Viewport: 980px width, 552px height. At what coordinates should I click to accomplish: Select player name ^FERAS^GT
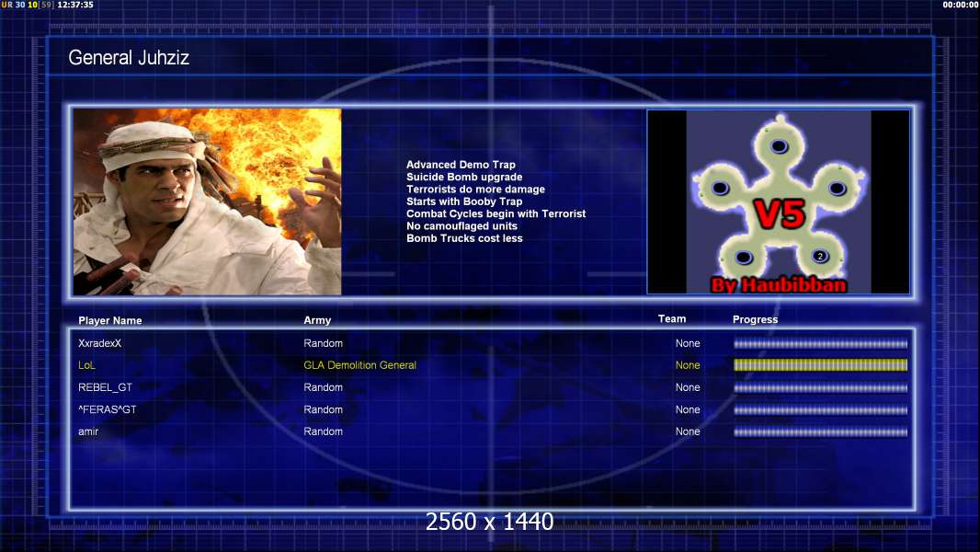107,409
